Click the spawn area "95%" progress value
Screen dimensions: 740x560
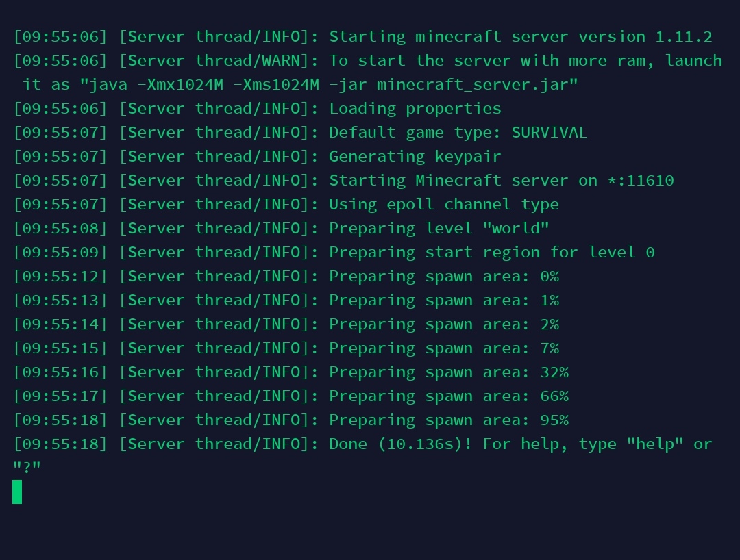pyautogui.click(x=554, y=420)
